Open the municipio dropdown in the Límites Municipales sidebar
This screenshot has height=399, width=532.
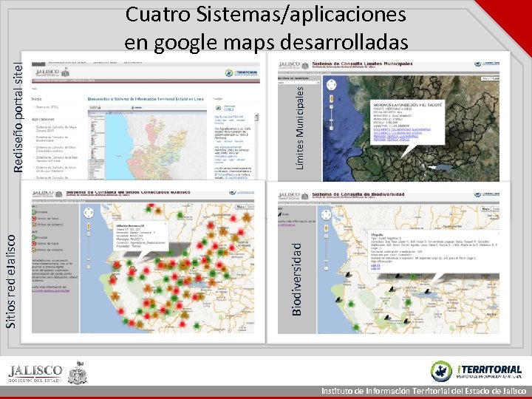(x=299, y=83)
